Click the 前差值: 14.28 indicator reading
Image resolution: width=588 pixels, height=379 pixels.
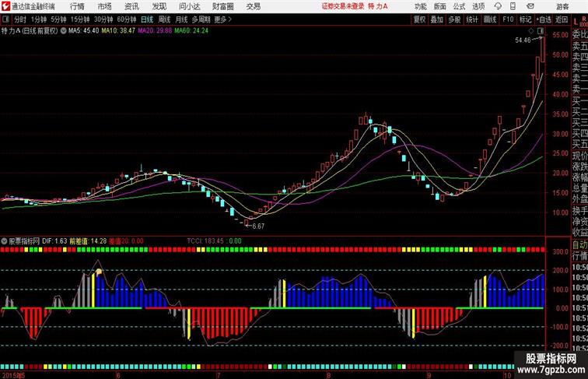click(x=88, y=241)
